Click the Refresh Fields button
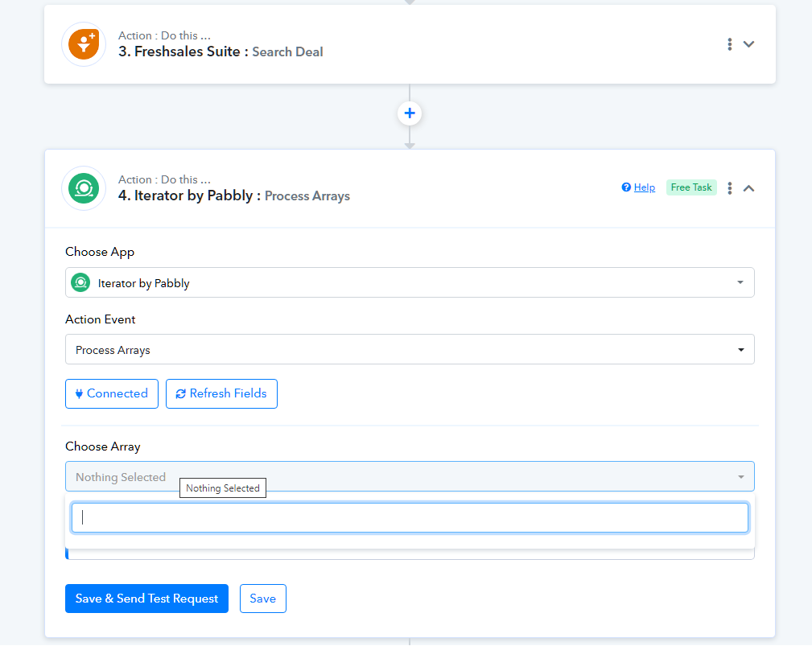Image resolution: width=812 pixels, height=646 pixels. pyautogui.click(x=221, y=394)
